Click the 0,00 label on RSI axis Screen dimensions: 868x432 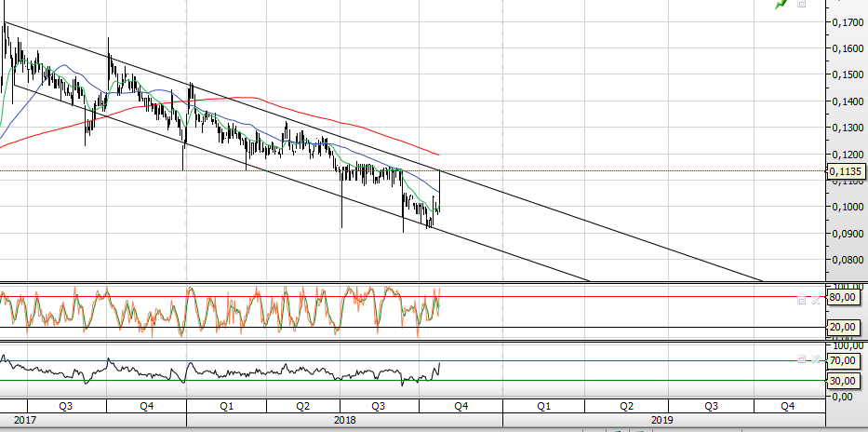844,397
